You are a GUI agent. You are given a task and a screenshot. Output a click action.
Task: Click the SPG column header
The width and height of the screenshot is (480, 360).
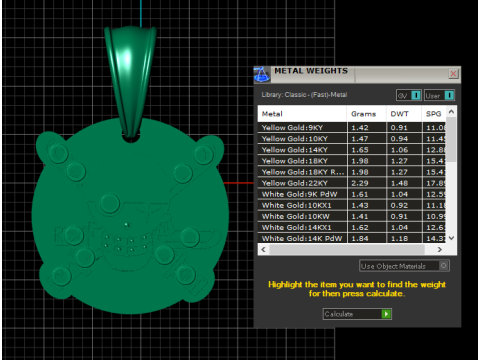click(434, 114)
